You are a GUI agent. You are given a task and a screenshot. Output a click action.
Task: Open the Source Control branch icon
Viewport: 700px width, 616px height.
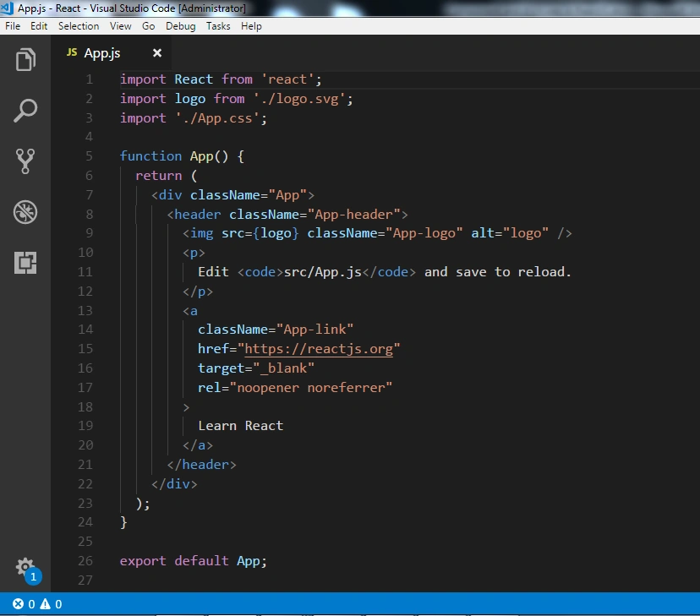(x=25, y=161)
